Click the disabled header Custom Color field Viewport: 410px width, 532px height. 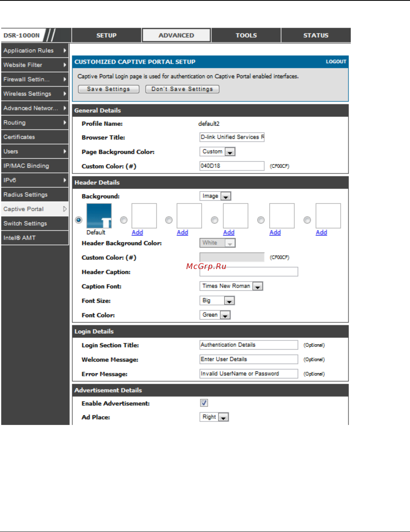coord(232,257)
